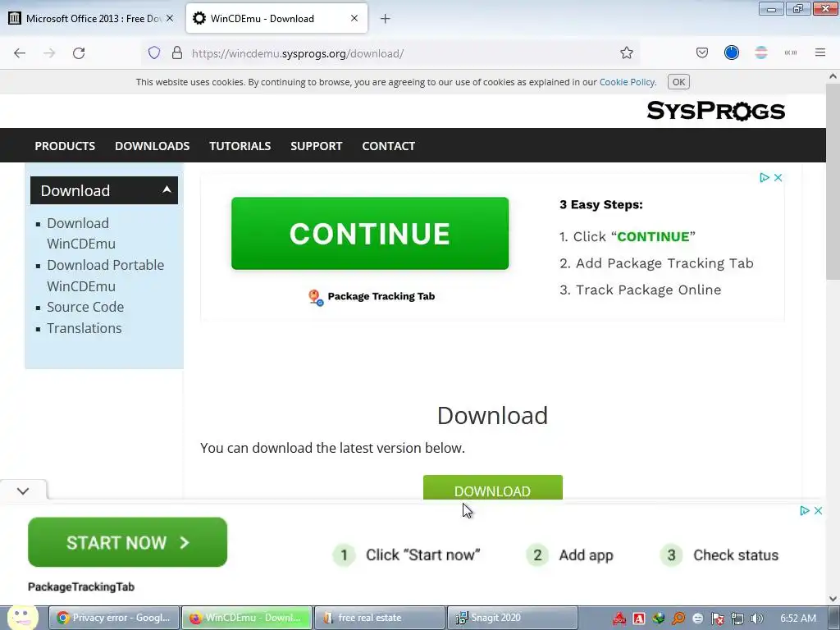Click the vertical scrollbar down arrow
Viewport: 840px width, 630px height.
pos(833,598)
